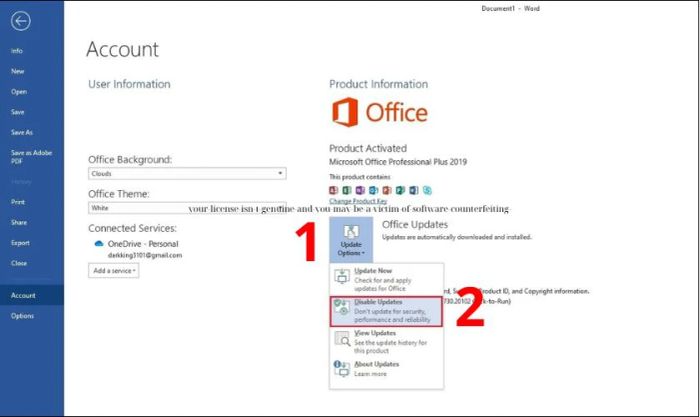Click the darkking3101@gmail.com account email

145,255
